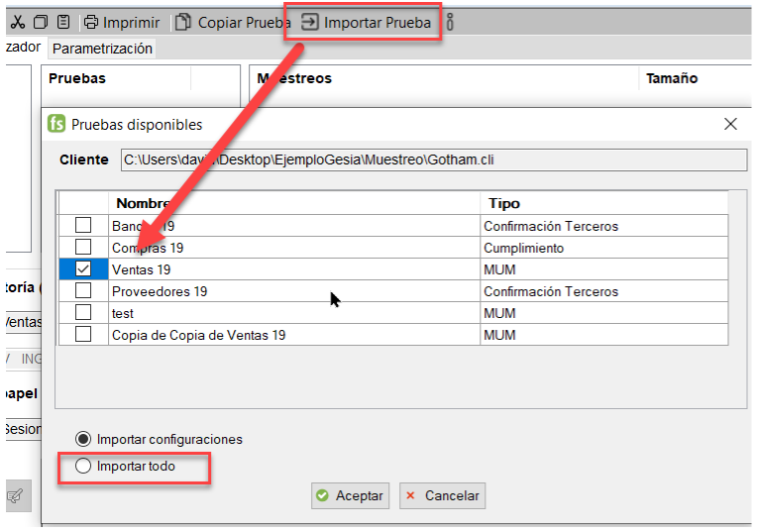Click the fs application icon in dialog title
Viewport: 759px width, 532px height.
56,124
